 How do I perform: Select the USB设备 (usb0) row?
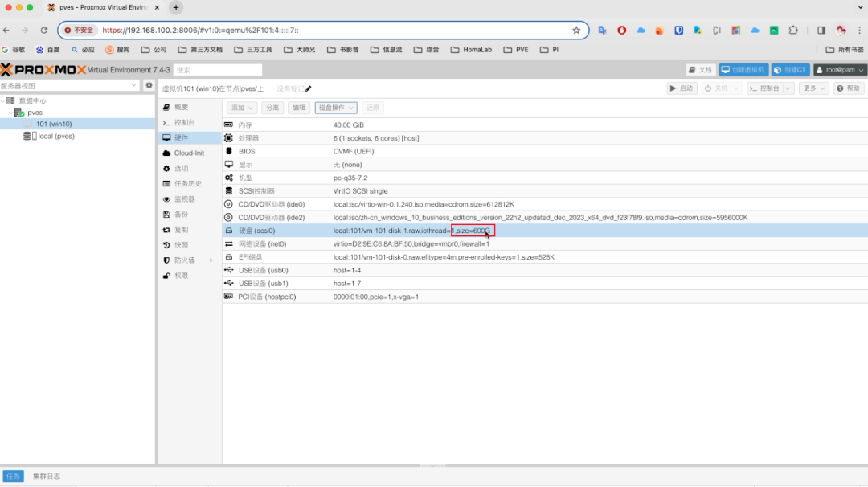coord(545,271)
